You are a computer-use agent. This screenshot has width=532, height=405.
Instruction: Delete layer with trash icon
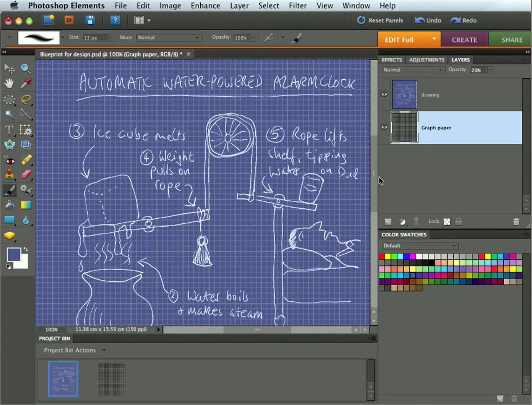pos(516,222)
